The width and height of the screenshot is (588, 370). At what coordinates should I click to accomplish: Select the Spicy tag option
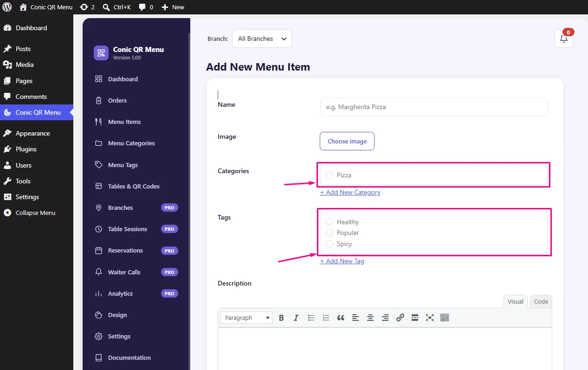(x=330, y=244)
